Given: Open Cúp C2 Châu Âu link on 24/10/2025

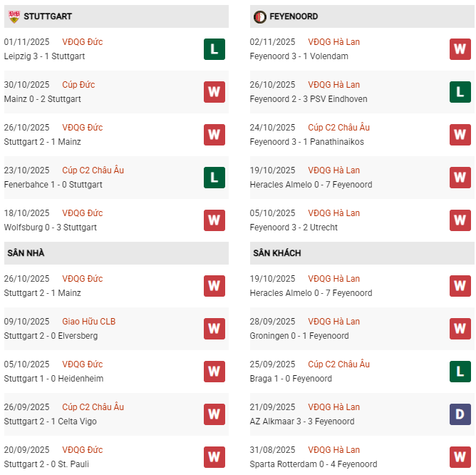Looking at the screenshot, I should pyautogui.click(x=338, y=128).
